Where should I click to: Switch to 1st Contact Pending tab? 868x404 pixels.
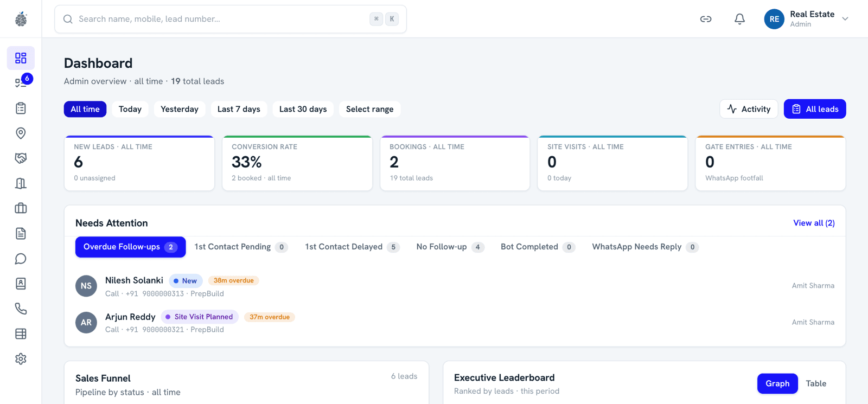(x=241, y=247)
